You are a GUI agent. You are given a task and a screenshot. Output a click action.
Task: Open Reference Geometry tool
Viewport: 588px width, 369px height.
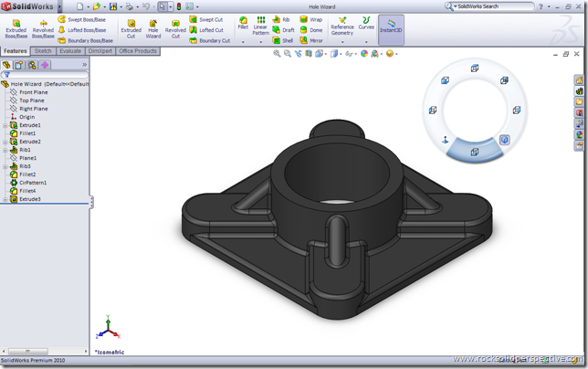coord(342,26)
